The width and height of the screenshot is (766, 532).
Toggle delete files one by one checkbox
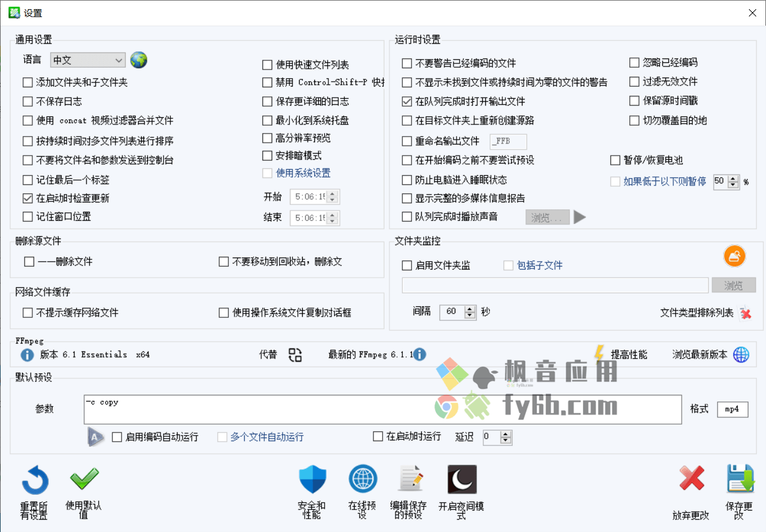[x=29, y=262]
